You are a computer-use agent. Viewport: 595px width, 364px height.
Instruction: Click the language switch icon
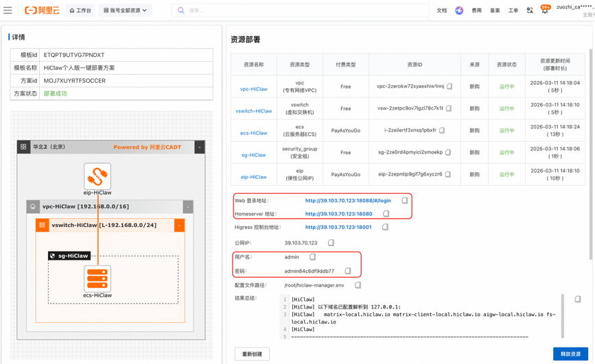pyautogui.click(x=530, y=10)
